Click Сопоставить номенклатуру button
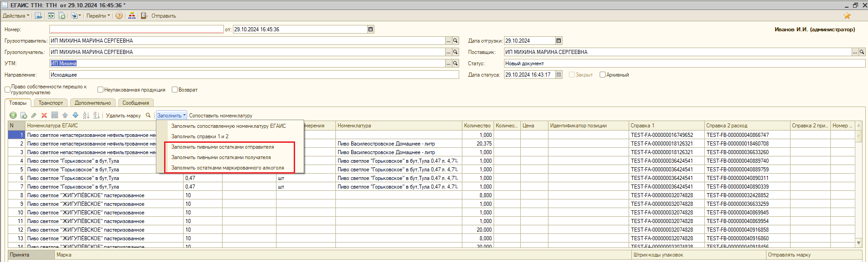868x262 pixels. (220, 116)
